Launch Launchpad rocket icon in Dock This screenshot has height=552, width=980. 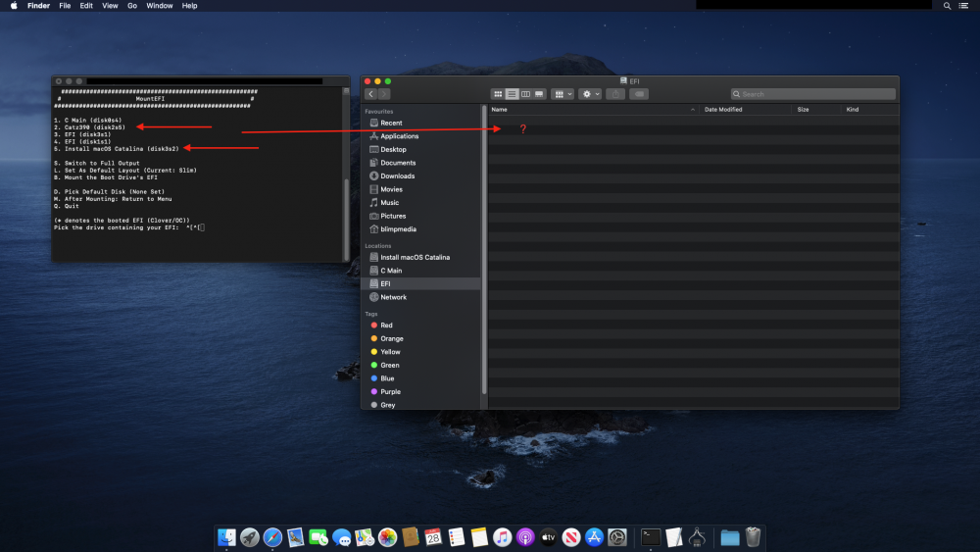tap(249, 537)
